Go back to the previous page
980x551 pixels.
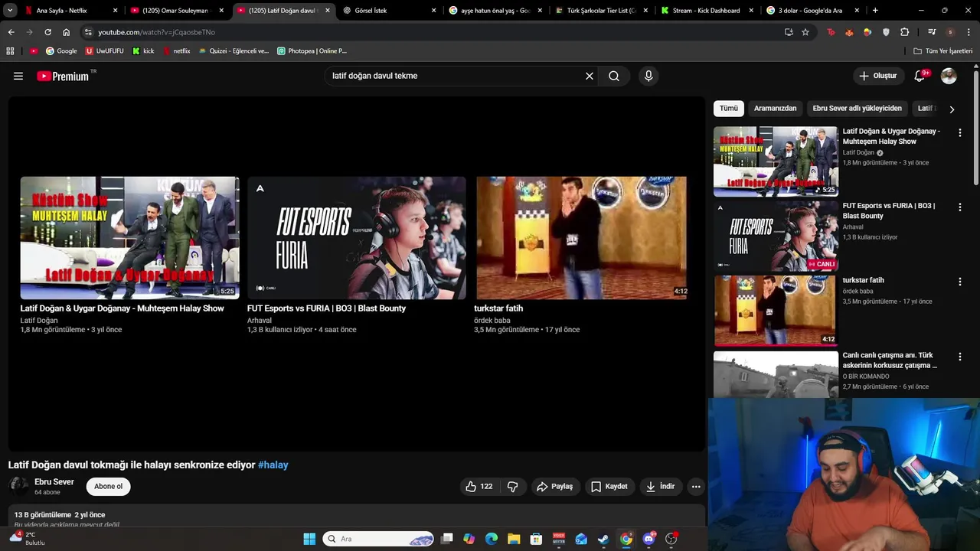point(11,32)
